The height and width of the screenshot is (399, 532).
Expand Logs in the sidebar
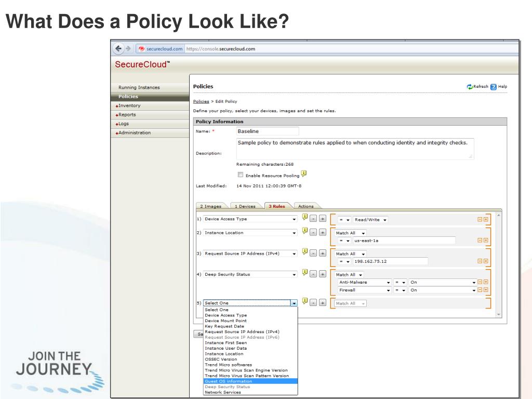[150, 124]
